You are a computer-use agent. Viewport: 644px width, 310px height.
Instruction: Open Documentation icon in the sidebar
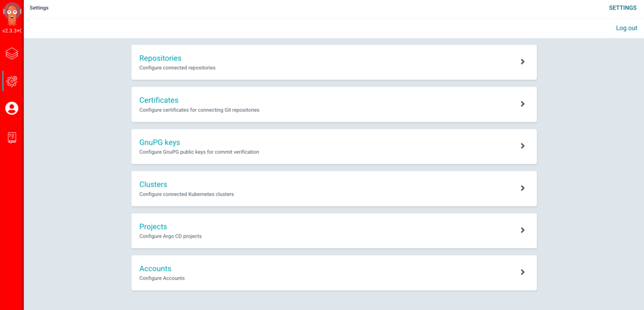[12, 138]
